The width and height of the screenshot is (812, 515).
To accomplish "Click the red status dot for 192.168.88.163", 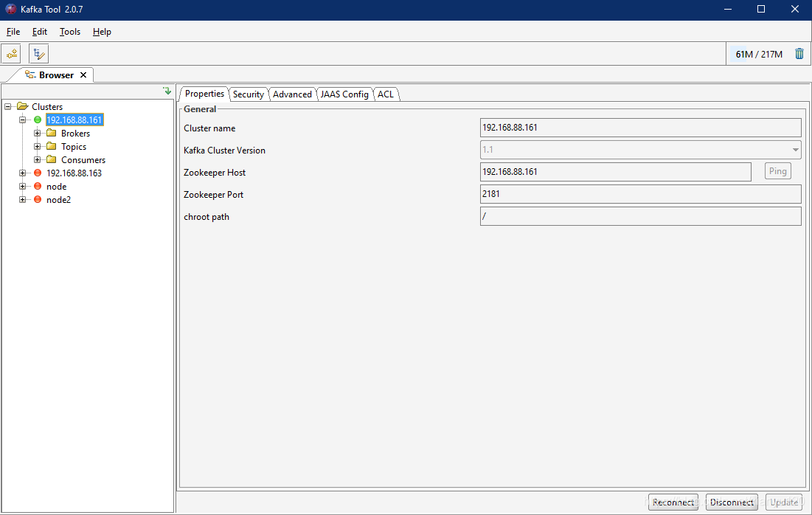I will 38,173.
